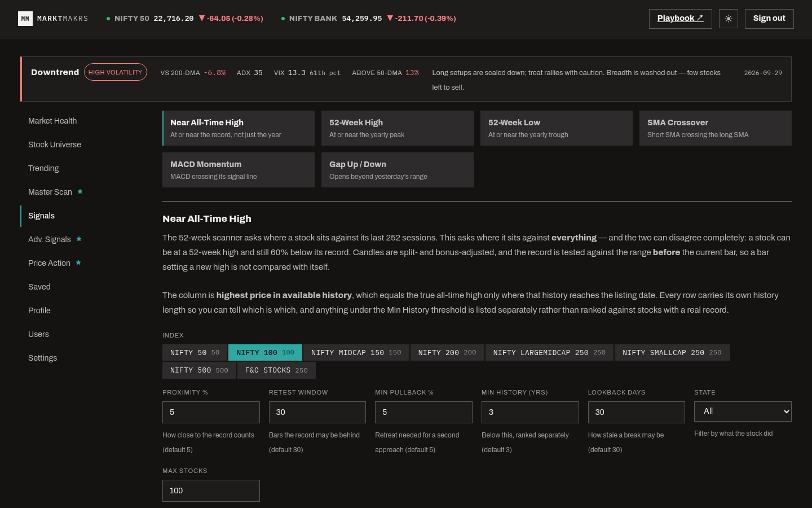Image resolution: width=812 pixels, height=508 pixels.
Task: Click the Proximity % input field
Action: [x=211, y=412]
